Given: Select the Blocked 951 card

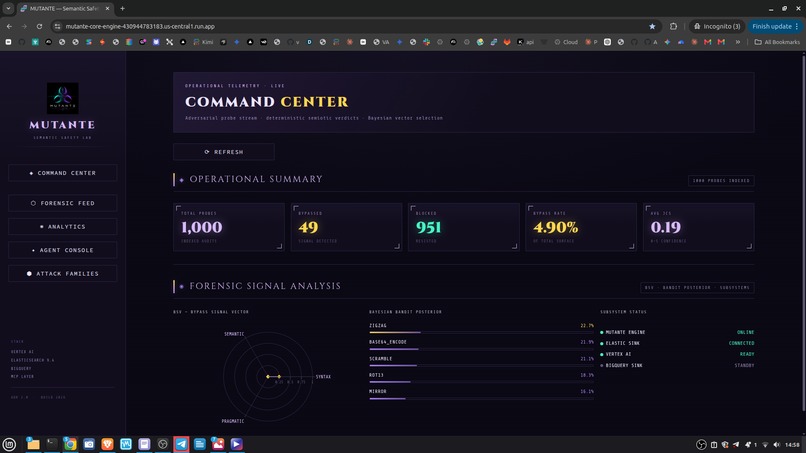Looking at the screenshot, I should (464, 227).
